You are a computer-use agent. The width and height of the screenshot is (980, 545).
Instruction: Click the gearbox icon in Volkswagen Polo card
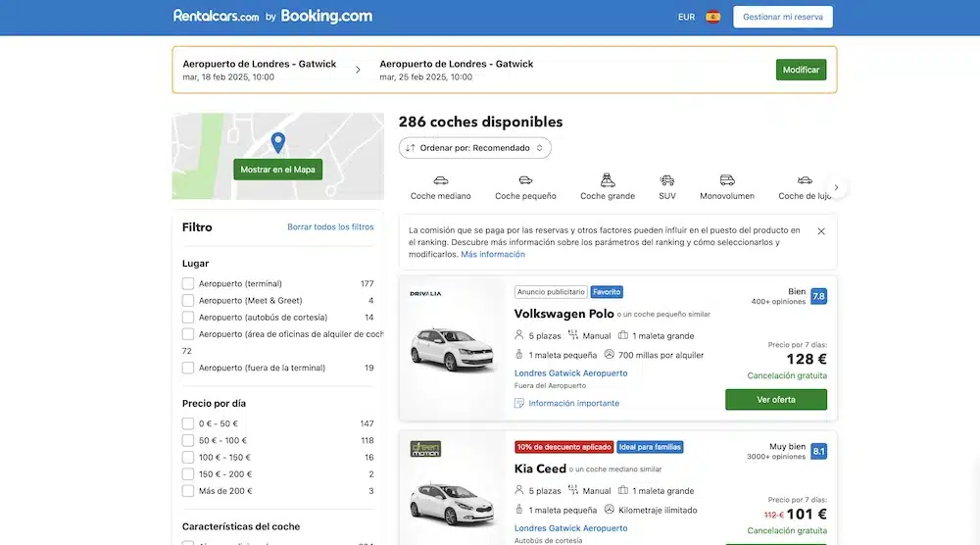[573, 335]
